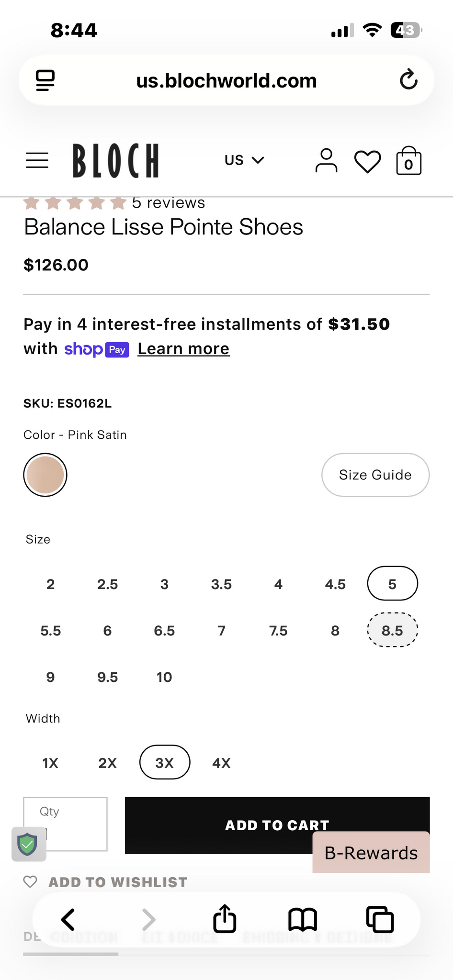
Task: Tap the Safari share icon
Action: 225,919
